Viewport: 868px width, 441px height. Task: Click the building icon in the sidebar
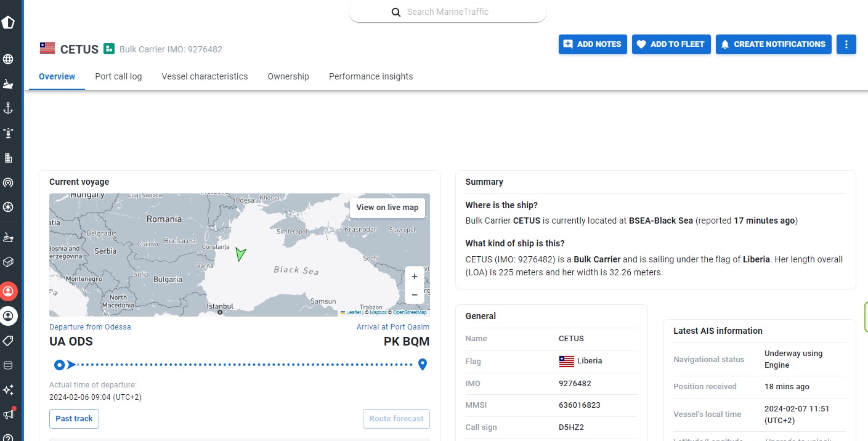coord(9,158)
